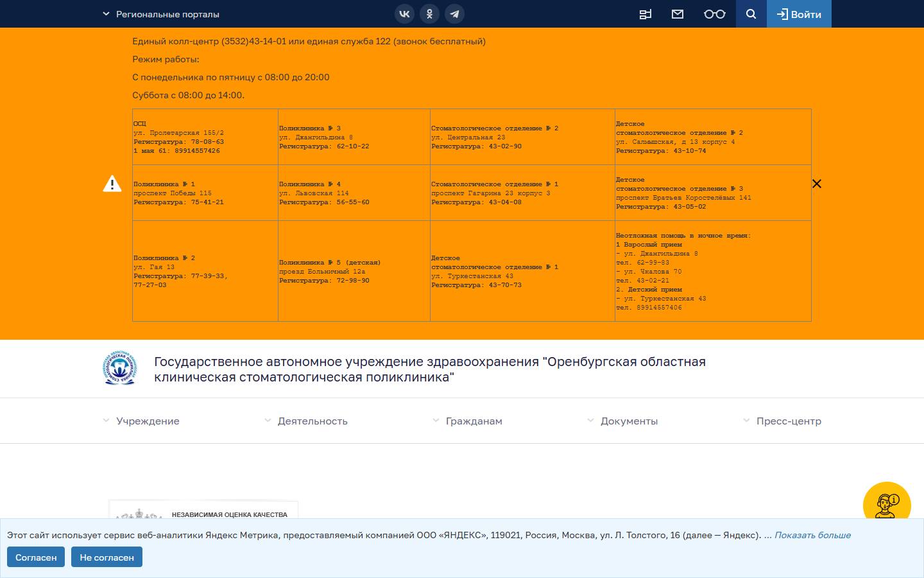The height and width of the screenshot is (578, 924).
Task: Select the ОСЦ table cell
Action: point(205,137)
